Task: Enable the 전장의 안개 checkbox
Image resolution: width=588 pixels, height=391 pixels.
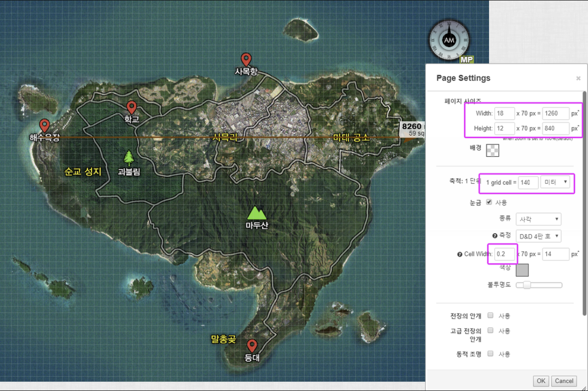Action: (490, 315)
